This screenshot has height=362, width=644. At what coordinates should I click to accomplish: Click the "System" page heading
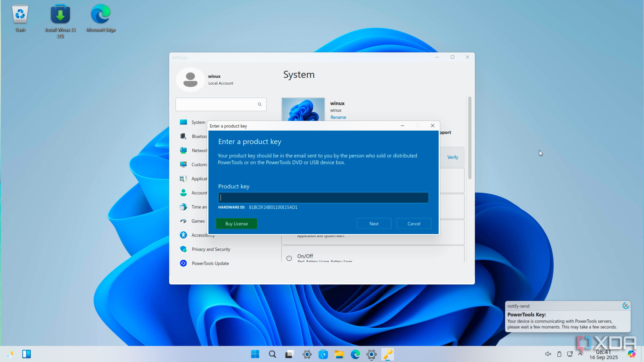click(299, 75)
